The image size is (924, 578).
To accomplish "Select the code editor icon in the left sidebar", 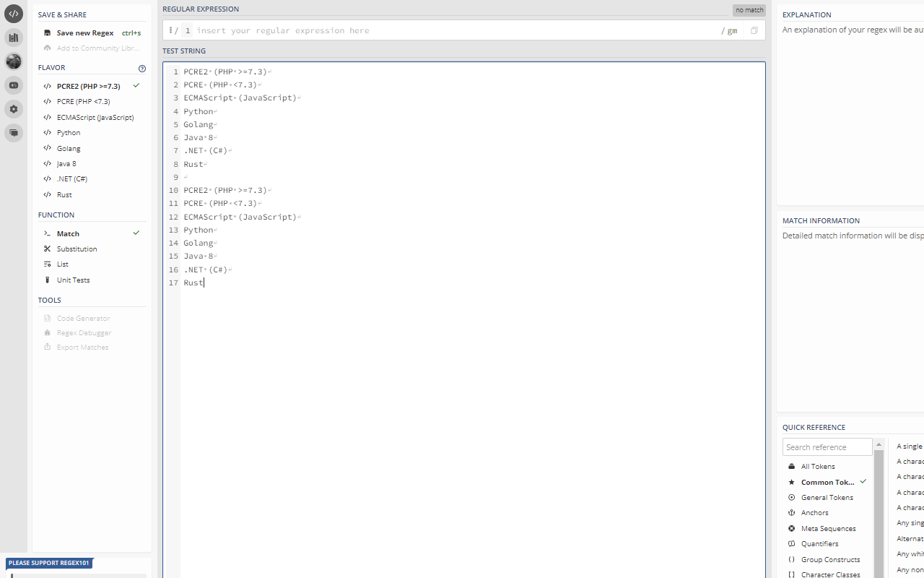I will (13, 13).
